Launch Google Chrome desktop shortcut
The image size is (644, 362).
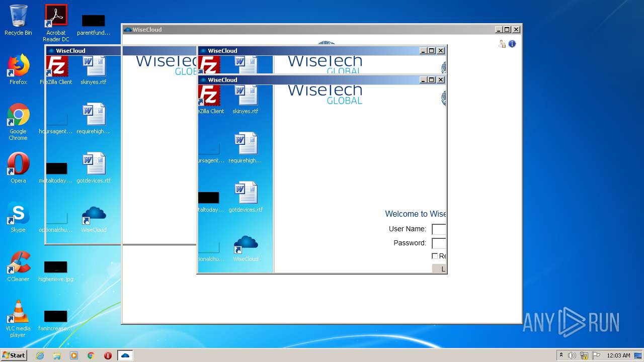click(18, 122)
